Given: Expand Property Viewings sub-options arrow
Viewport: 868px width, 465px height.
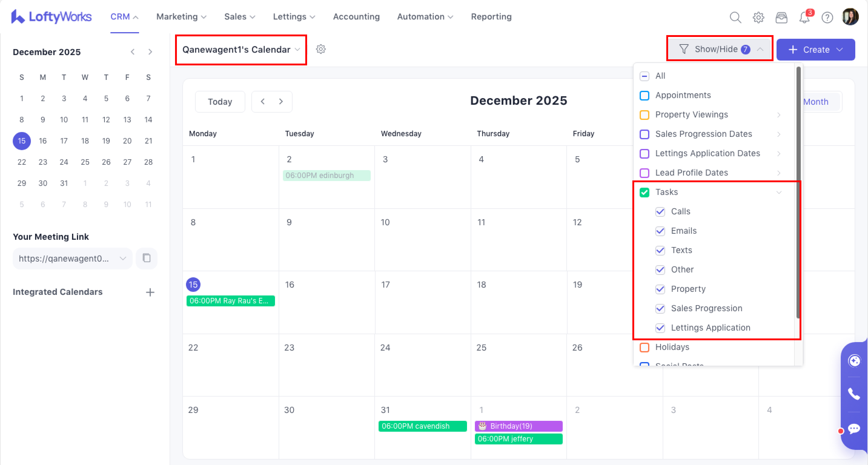Looking at the screenshot, I should [779, 115].
